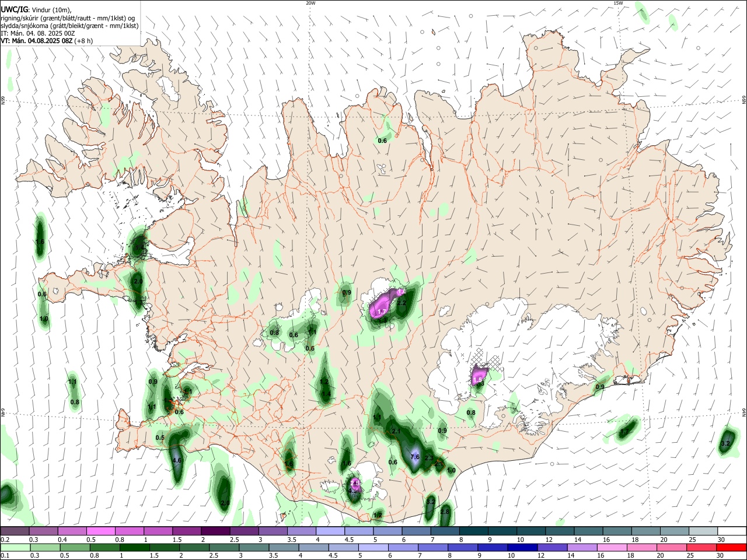Select the rigning/skúrir legend description line
This screenshot has height=560, width=747.
click(68, 18)
